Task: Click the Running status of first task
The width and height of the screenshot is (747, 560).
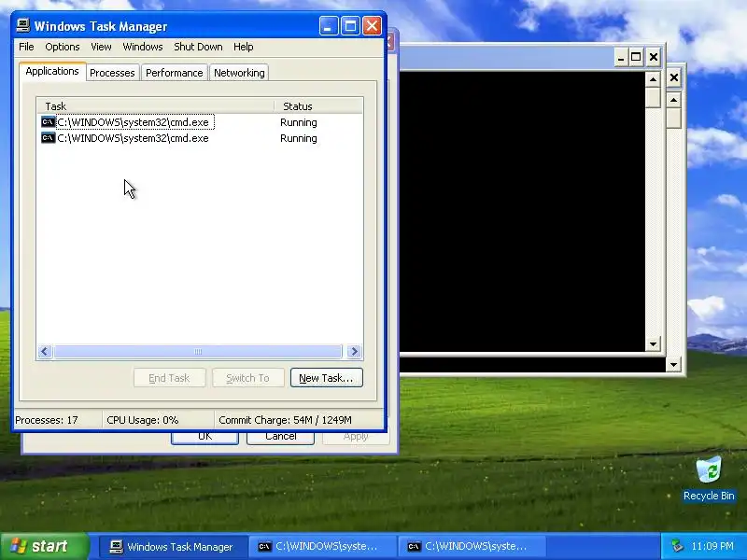Action: point(299,122)
